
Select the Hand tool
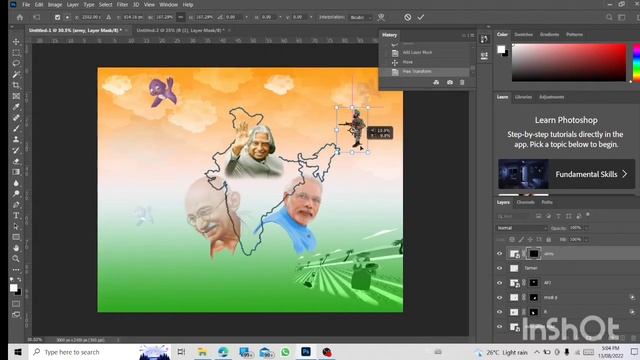16,248
